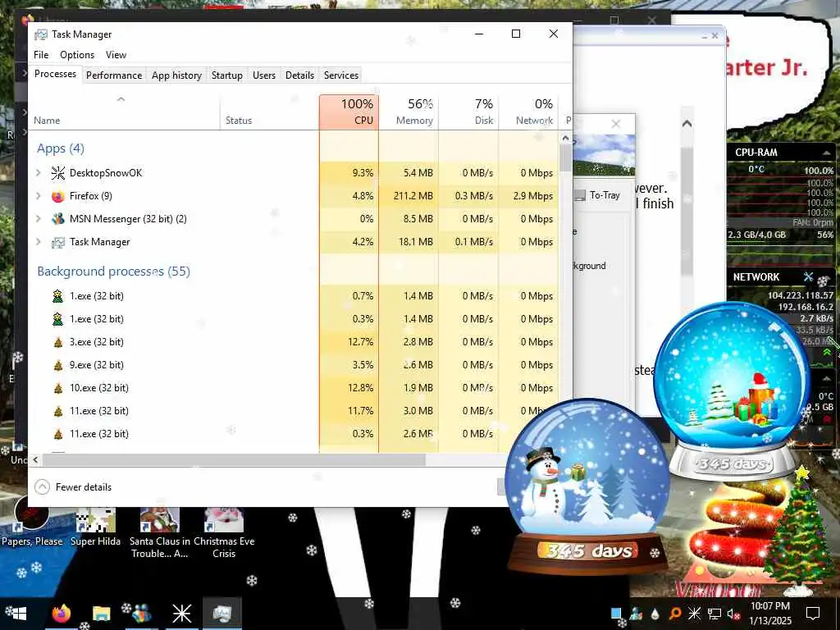Image resolution: width=840 pixels, height=630 pixels.
Task: Click the Task Manager row icon in Apps
Action: click(58, 242)
